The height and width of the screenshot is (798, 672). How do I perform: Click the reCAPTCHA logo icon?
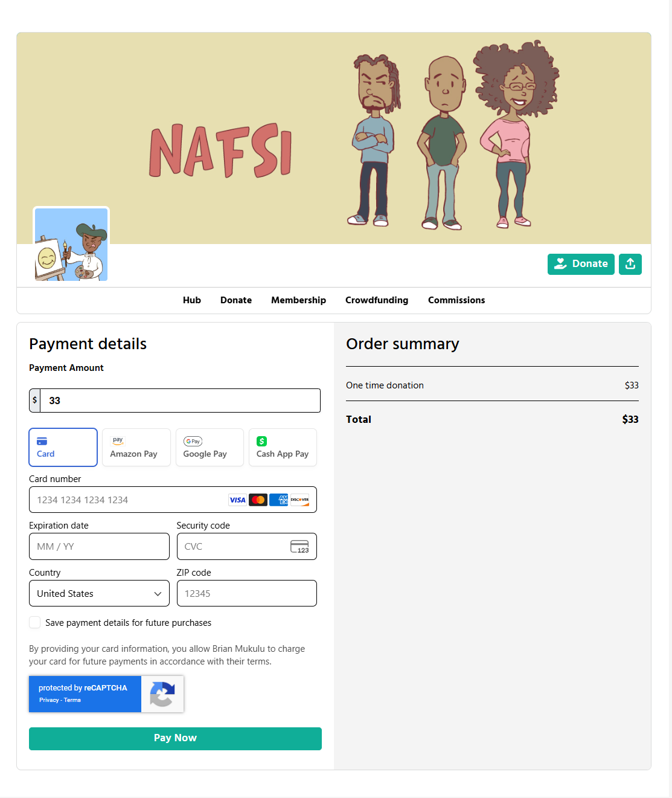(x=162, y=694)
